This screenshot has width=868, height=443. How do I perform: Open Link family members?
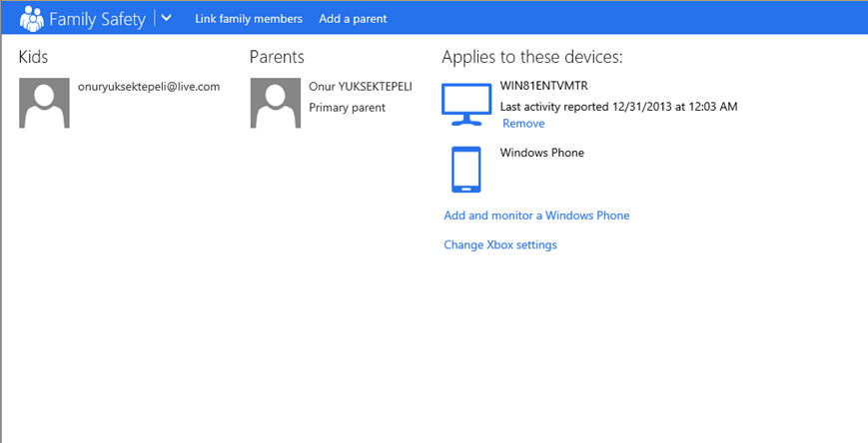pos(249,19)
